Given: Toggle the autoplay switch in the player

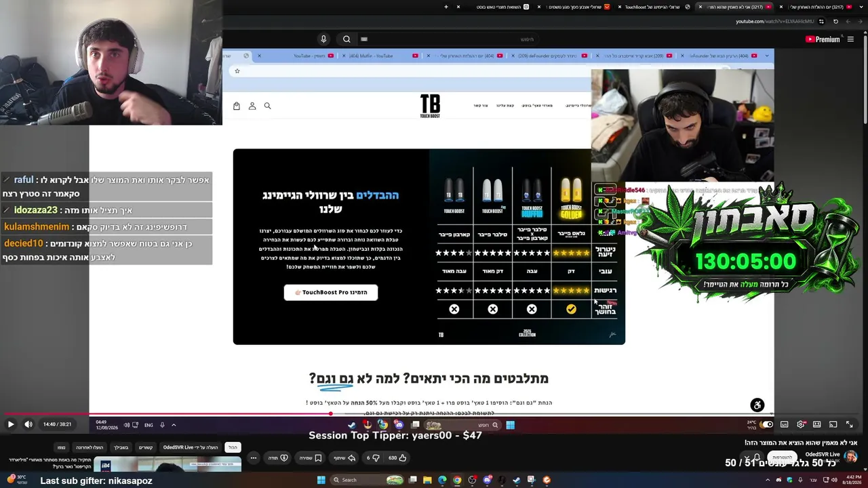Looking at the screenshot, I should click(x=767, y=424).
